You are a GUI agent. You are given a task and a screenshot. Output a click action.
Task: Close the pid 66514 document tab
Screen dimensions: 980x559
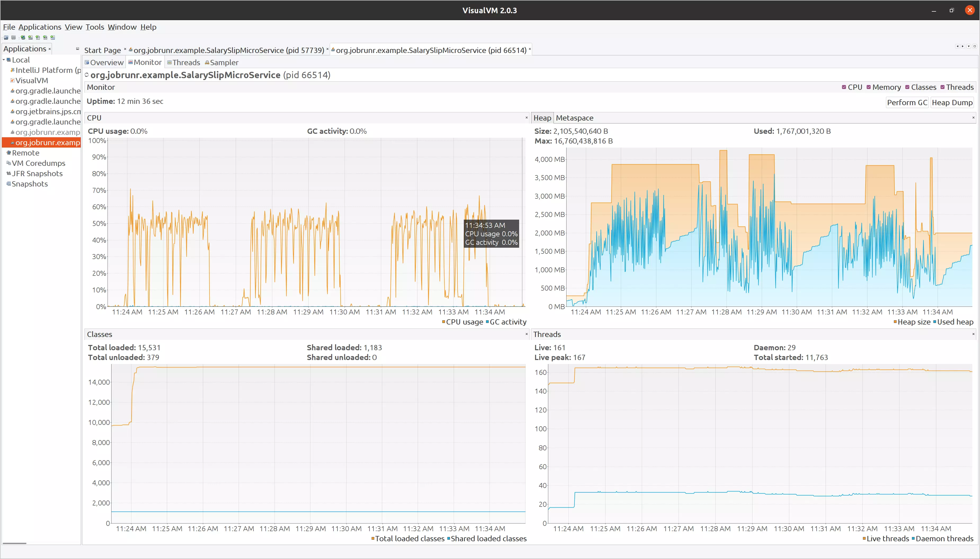[x=529, y=49]
